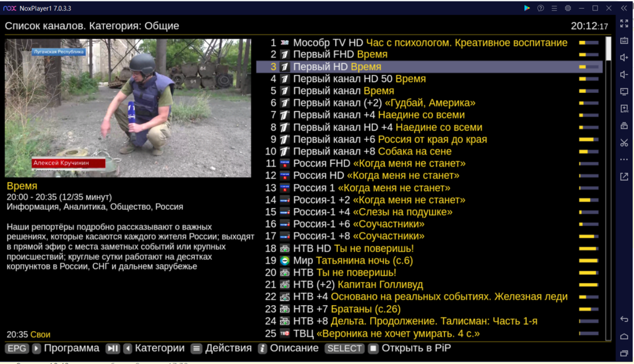This screenshot has height=364, width=634.
Task: Click the Android home icon in sidebar
Action: (624, 337)
